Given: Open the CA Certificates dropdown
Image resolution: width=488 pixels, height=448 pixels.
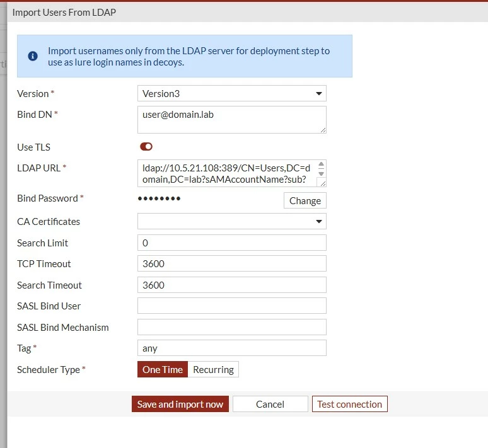Looking at the screenshot, I should pyautogui.click(x=232, y=221).
